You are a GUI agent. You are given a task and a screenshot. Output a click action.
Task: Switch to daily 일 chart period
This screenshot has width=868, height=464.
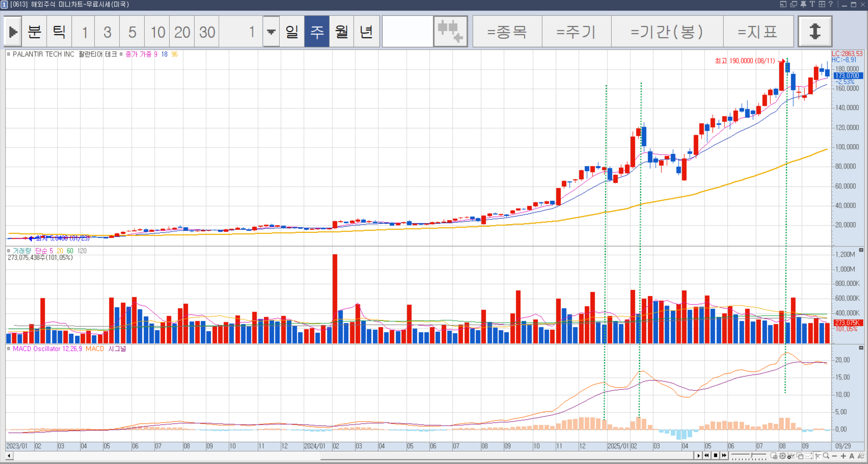[292, 31]
